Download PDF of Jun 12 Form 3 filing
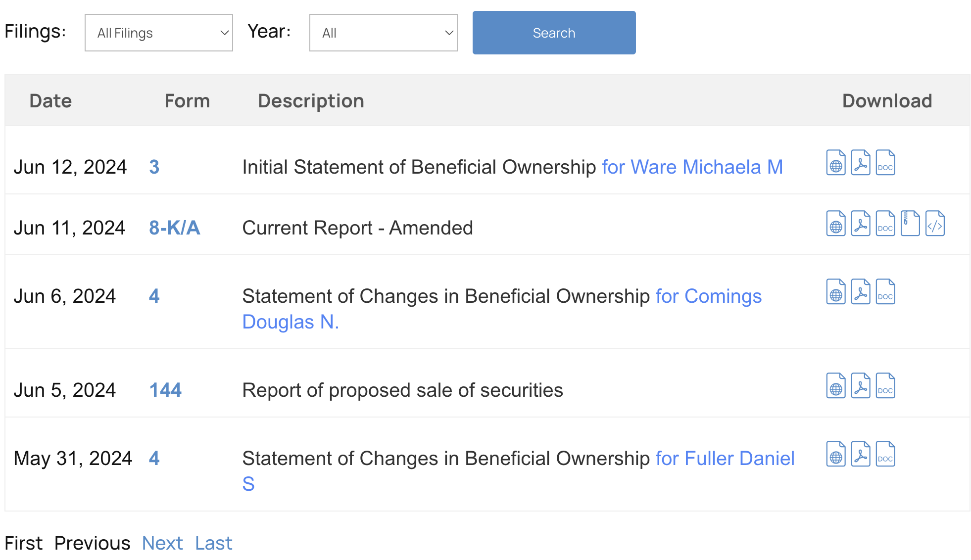Screen dimensions: 971x560 [x=861, y=163]
